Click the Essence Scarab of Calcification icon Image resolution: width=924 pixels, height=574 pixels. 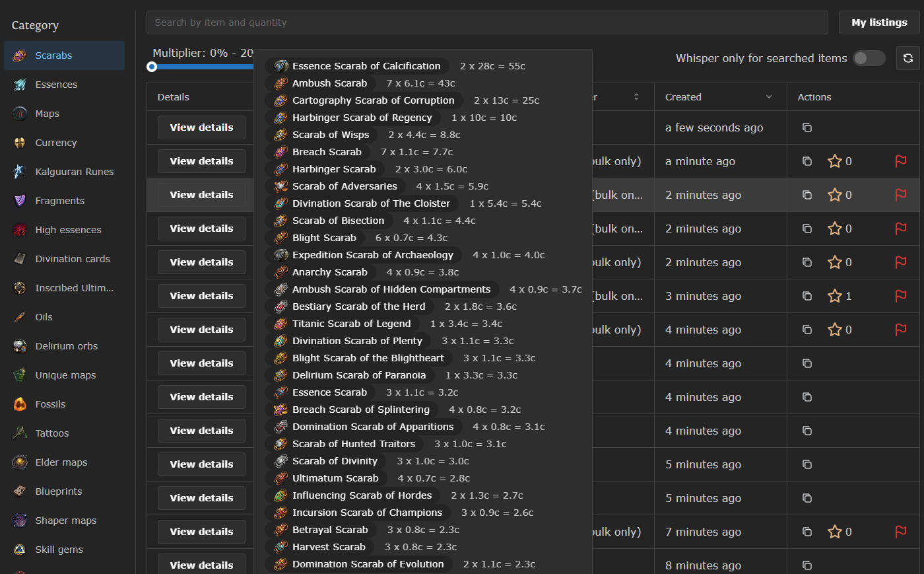pos(280,66)
